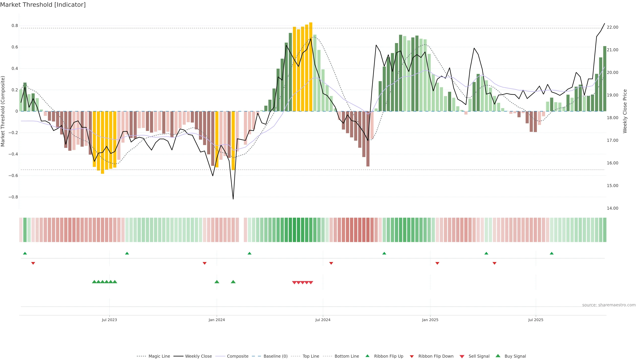Click the Sell Signal legend triangle icon
The width and height of the screenshot is (644, 362).
[462, 356]
